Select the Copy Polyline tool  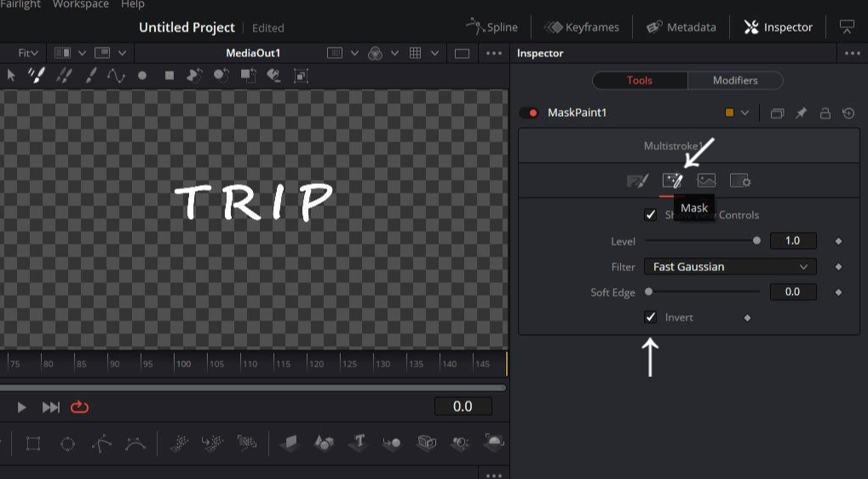click(195, 75)
